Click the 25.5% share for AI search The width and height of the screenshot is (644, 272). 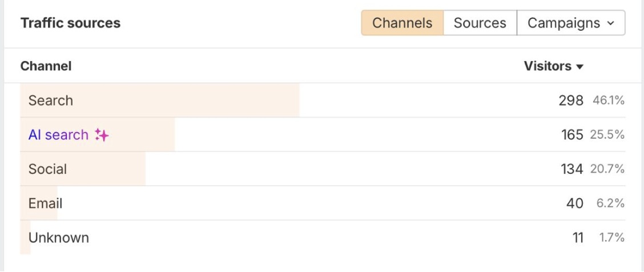point(607,135)
